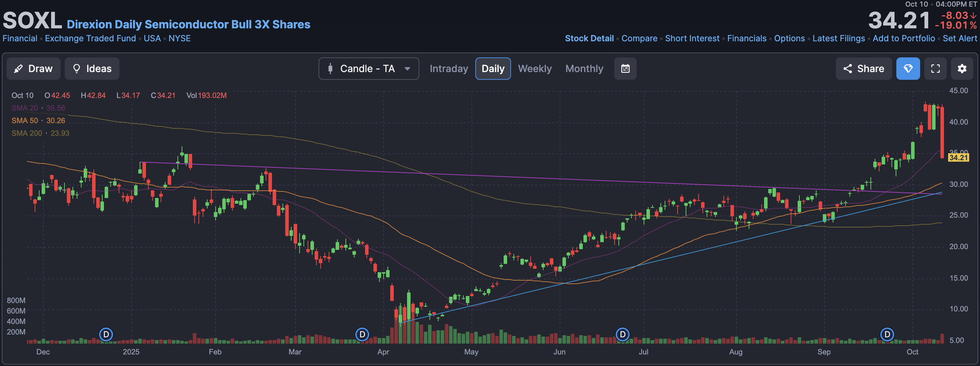Click the dividend marker before July
The height and width of the screenshot is (366, 980).
pos(622,335)
